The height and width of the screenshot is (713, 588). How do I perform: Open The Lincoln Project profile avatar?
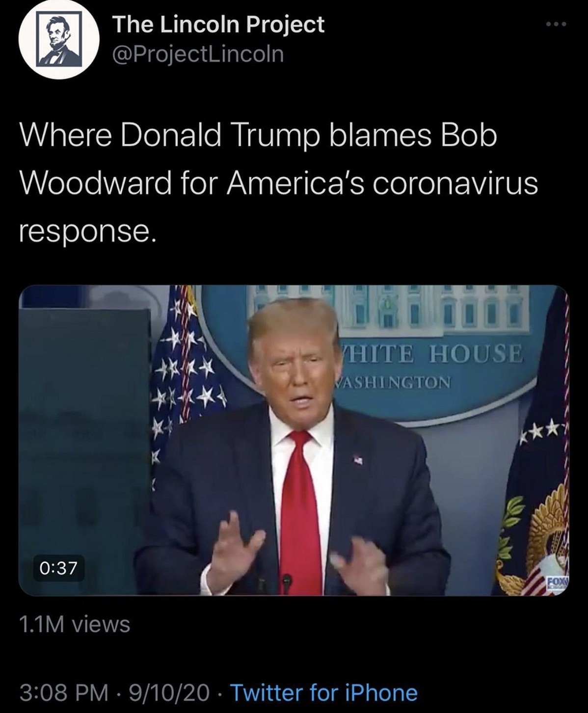click(x=58, y=41)
